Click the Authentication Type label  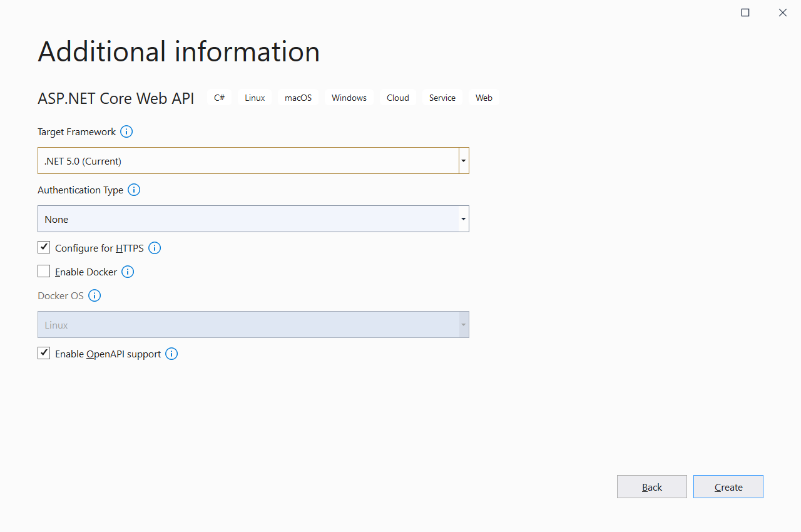[x=80, y=190]
